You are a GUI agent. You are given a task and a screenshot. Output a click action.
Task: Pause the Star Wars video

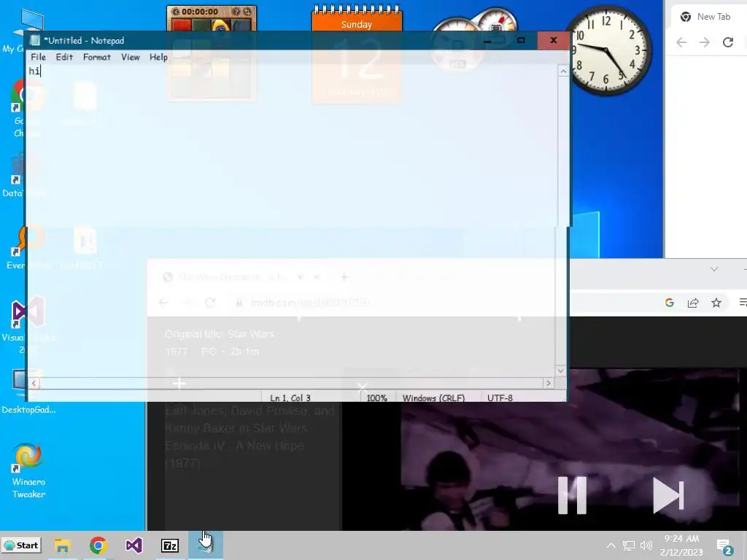click(x=572, y=495)
